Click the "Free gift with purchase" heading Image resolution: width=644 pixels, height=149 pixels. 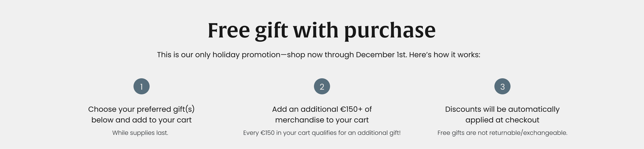tap(322, 31)
